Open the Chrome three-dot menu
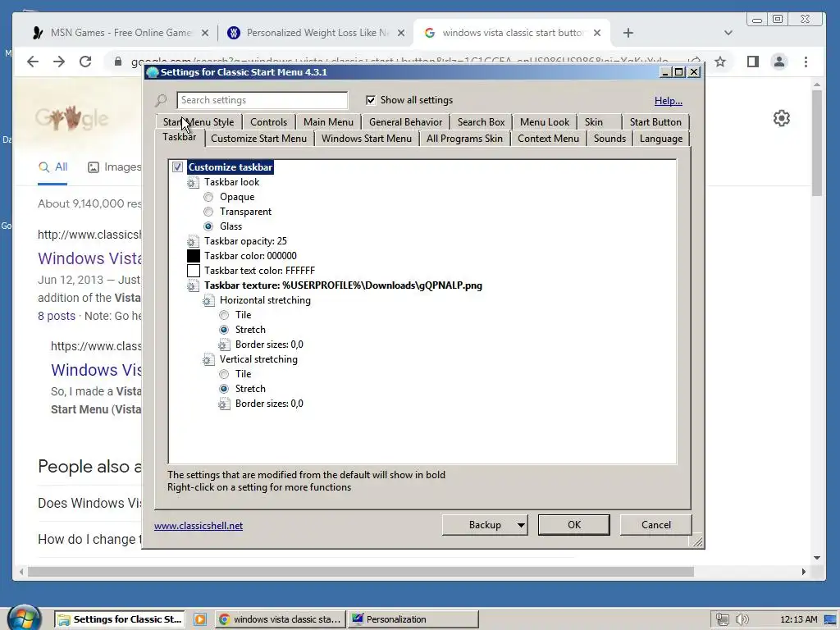 pos(806,62)
